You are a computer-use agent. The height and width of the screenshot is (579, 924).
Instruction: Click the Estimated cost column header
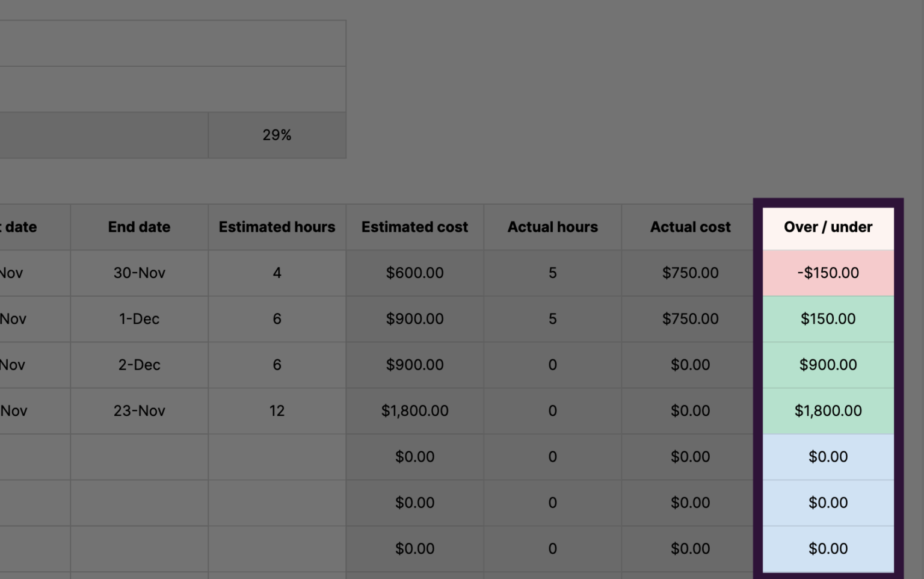(414, 227)
